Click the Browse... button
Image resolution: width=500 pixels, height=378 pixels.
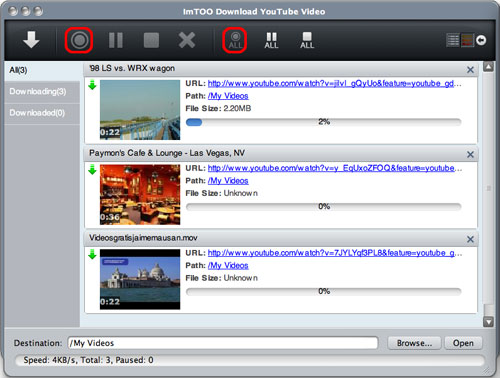(x=414, y=343)
